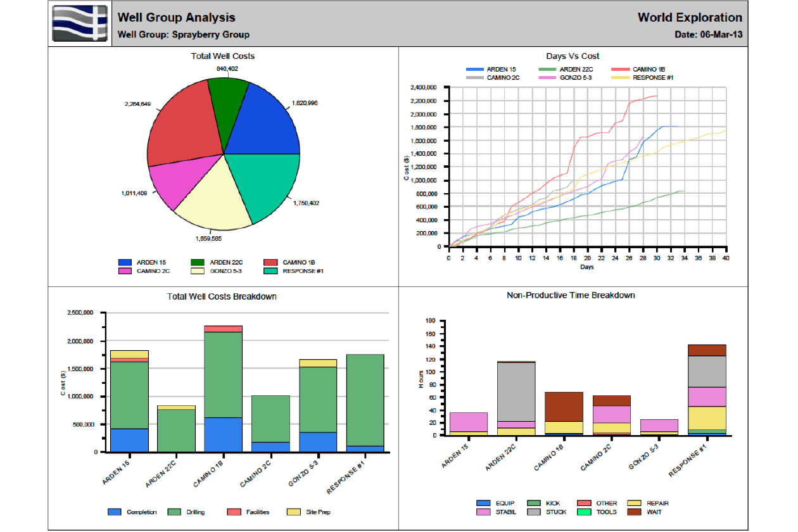Screen dimensions: 798x532
Task: Click the blue Completion swatch in cost breakdown legend
Action: pos(115,511)
